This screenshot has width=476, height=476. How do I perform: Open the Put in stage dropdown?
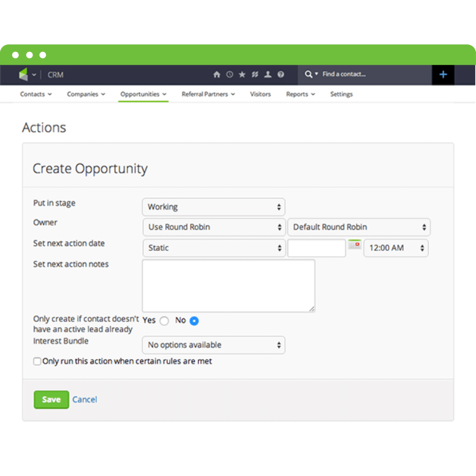pos(213,207)
